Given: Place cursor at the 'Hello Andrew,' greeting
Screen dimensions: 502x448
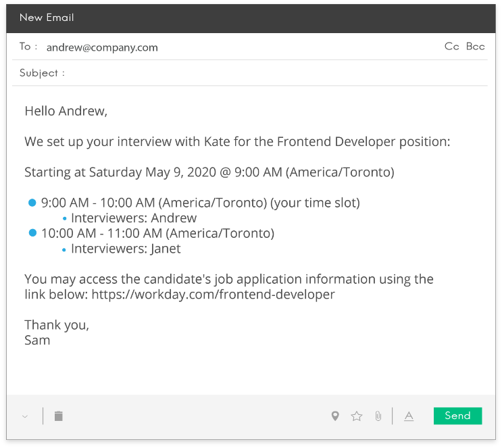Looking at the screenshot, I should click(66, 111).
